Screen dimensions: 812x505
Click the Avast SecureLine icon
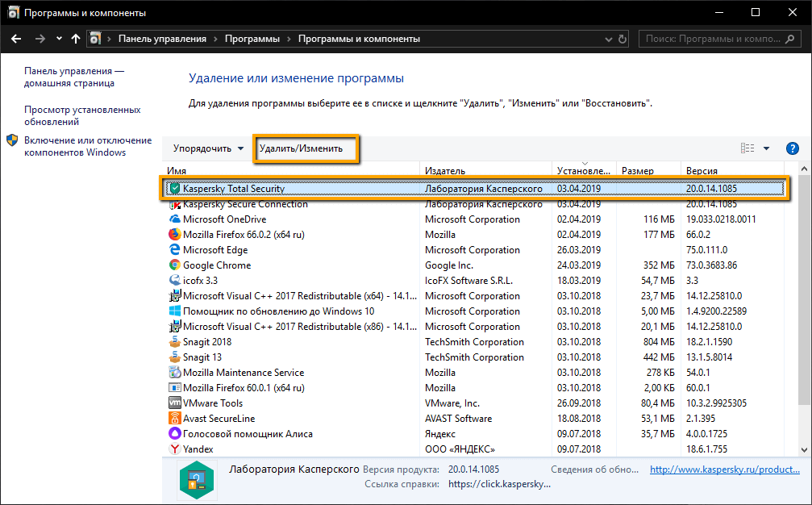click(x=173, y=418)
